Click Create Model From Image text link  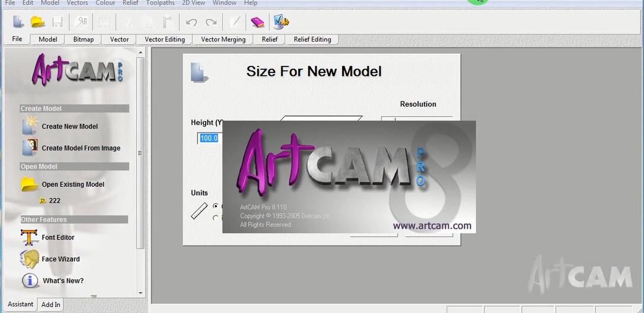pos(81,148)
